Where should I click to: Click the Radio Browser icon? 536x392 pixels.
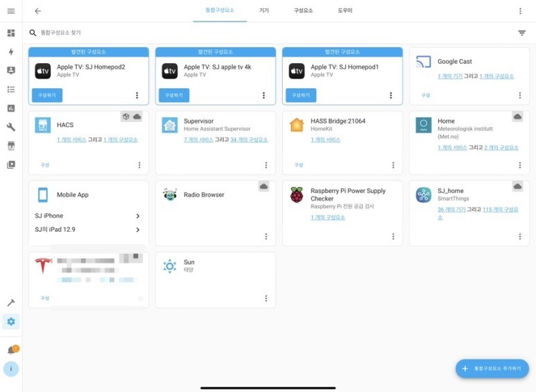point(170,195)
